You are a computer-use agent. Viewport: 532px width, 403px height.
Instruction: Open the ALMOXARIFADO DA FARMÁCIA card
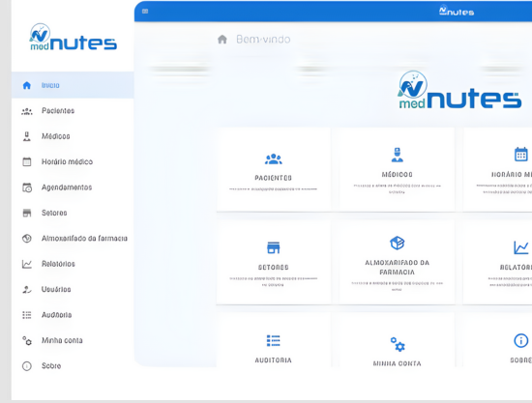(397, 262)
